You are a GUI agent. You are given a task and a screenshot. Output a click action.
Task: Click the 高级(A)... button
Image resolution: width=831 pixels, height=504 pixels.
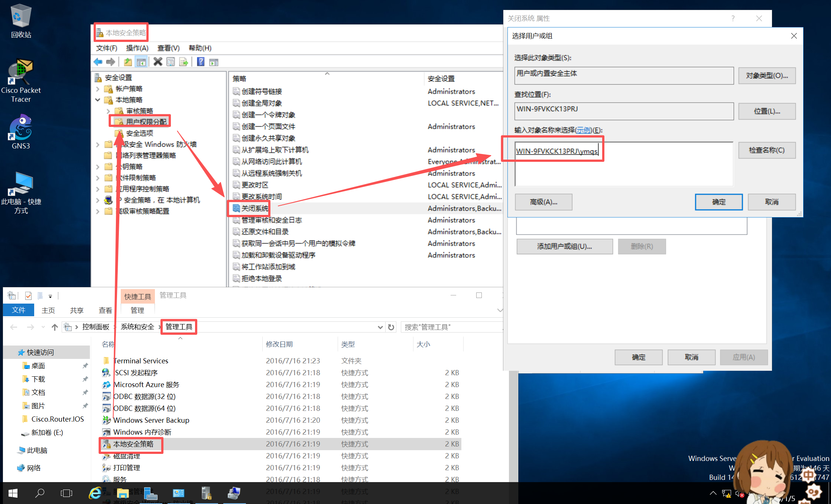(x=543, y=202)
